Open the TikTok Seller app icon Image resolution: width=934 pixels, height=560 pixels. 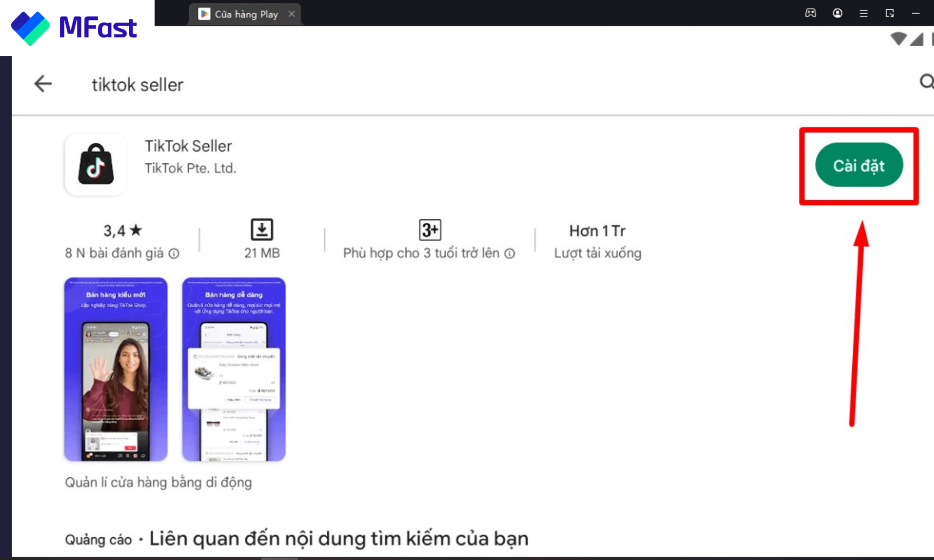tap(96, 165)
